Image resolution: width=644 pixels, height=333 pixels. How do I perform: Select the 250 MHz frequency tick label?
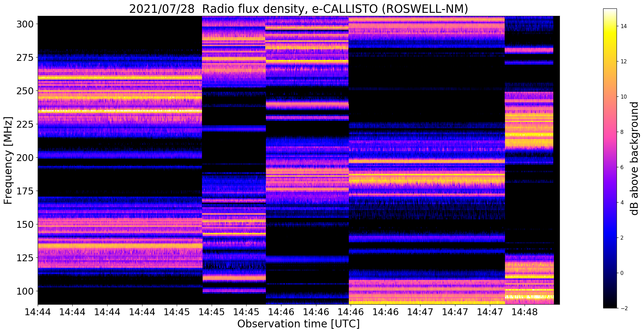(26, 91)
